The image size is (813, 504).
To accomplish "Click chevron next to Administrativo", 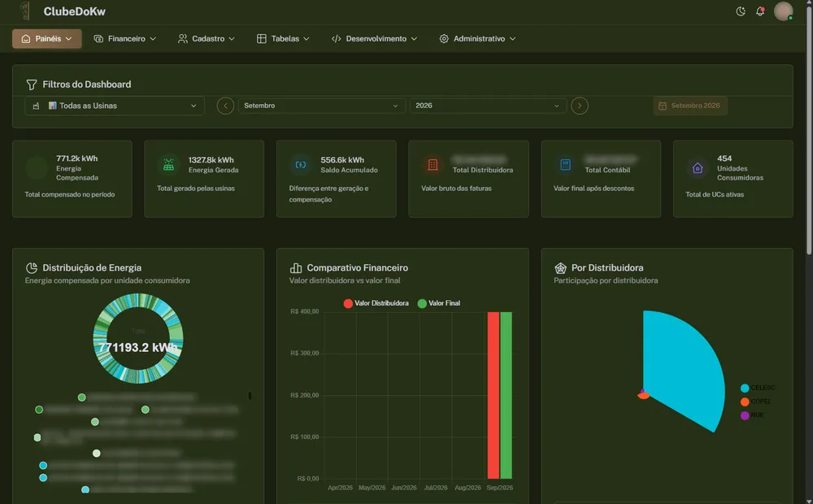I will tap(512, 39).
